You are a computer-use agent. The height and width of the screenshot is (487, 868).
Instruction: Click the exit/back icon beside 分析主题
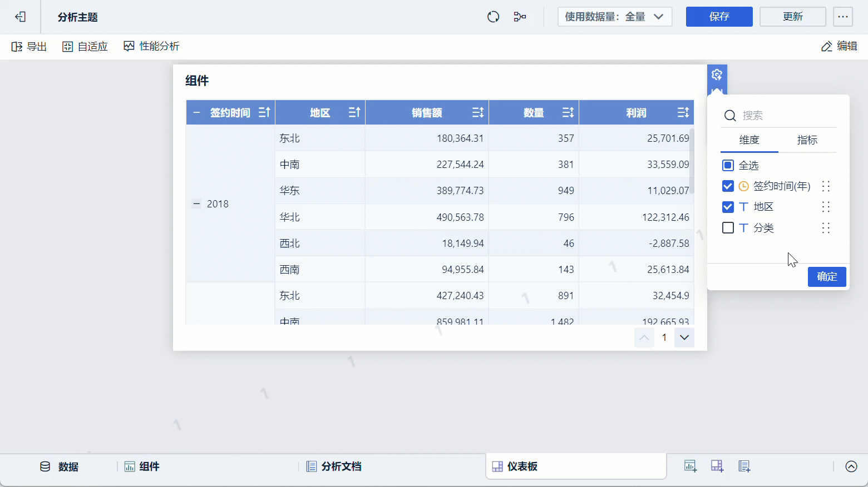21,17
